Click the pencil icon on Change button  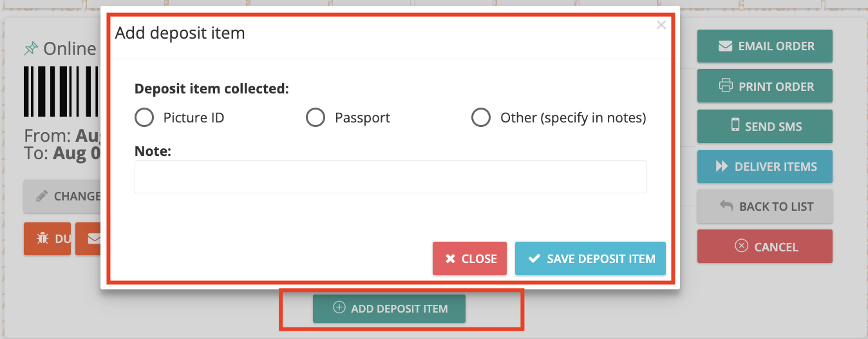pos(42,196)
